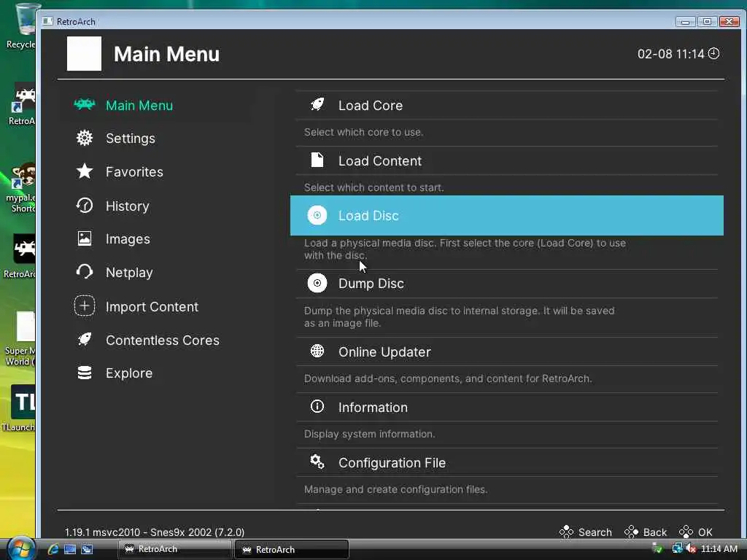Click the mypal shortcut on desktop
The width and height of the screenshot is (747, 560).
coord(21,187)
